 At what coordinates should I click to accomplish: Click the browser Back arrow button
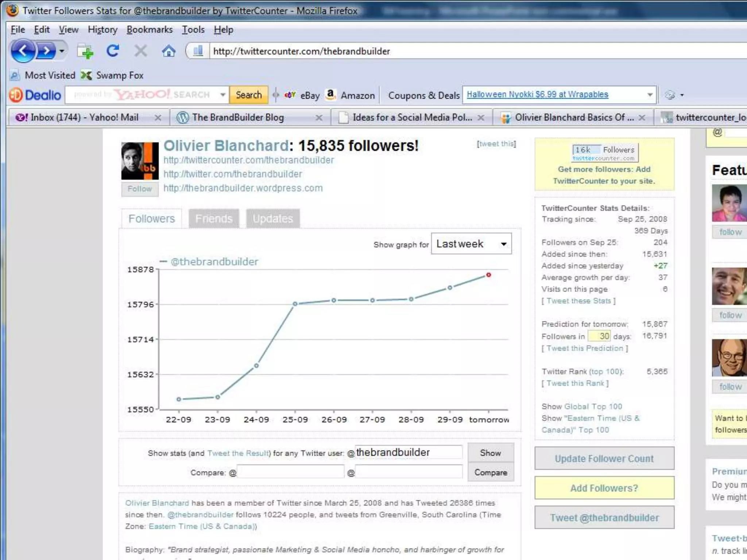click(x=23, y=51)
